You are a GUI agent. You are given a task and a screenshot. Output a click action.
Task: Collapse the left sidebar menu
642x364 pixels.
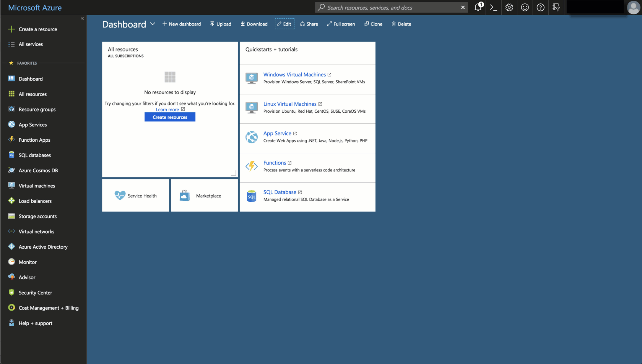[x=82, y=18]
